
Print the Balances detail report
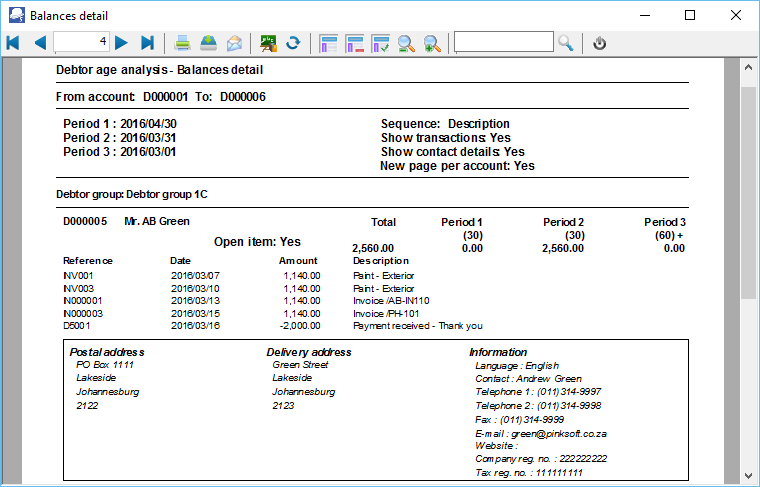[x=183, y=42]
